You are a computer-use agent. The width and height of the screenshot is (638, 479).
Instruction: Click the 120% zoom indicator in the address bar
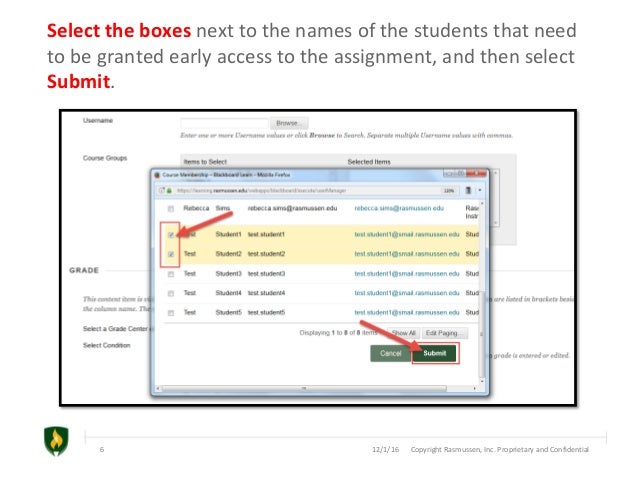coord(448,190)
